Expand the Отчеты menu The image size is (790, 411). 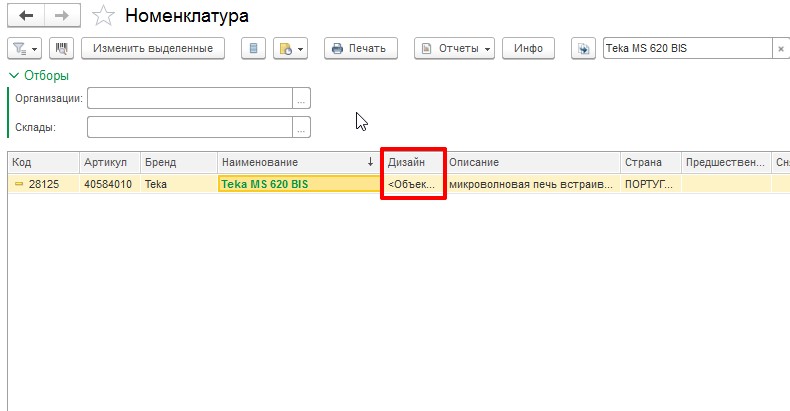pyautogui.click(x=455, y=48)
